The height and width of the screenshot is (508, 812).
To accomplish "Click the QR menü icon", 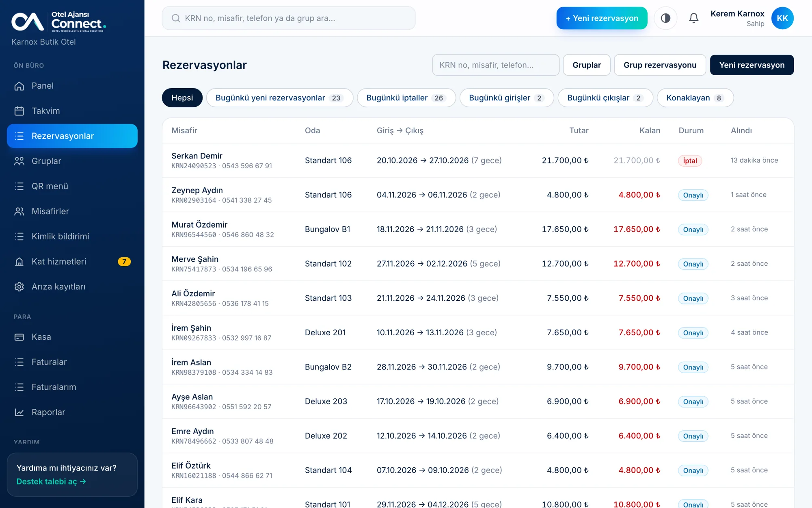I will pyautogui.click(x=19, y=186).
